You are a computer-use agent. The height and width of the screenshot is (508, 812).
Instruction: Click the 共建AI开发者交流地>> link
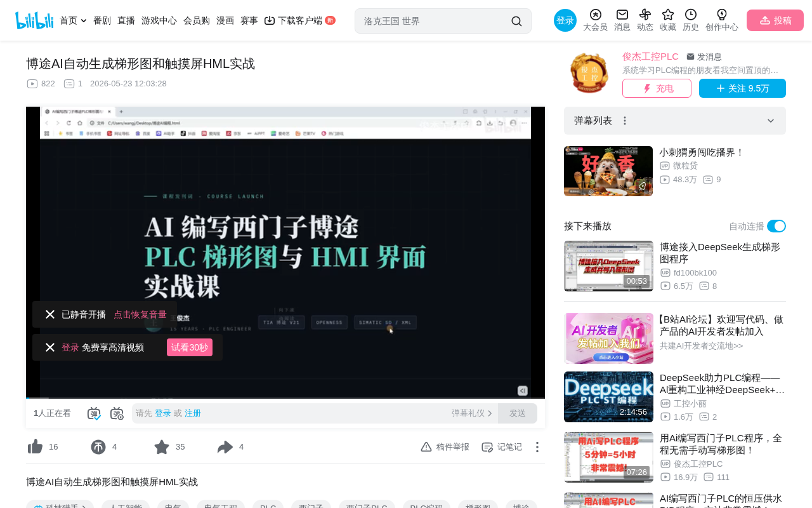[701, 346]
